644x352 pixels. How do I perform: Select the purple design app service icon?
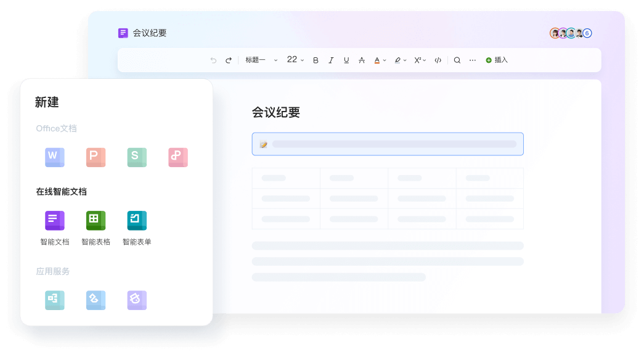point(137,300)
